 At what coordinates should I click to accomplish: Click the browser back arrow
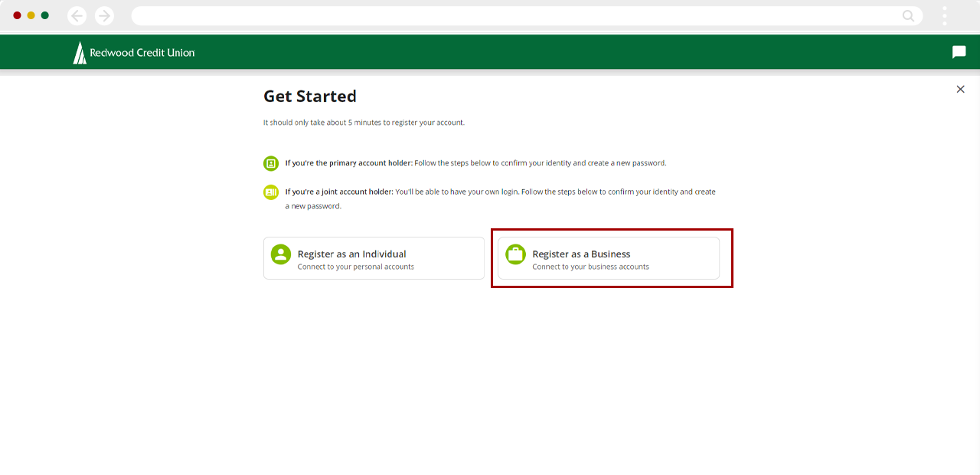tap(77, 16)
